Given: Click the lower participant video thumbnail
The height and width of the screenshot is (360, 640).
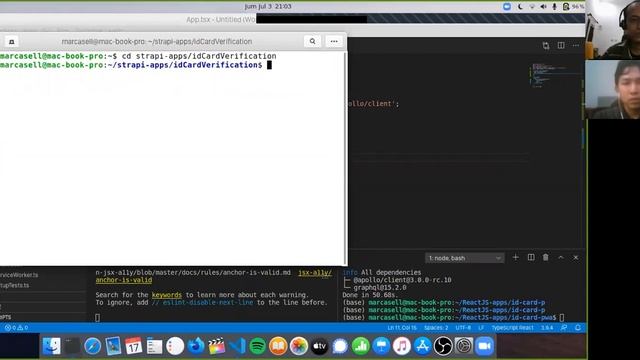Looking at the screenshot, I should [x=612, y=89].
